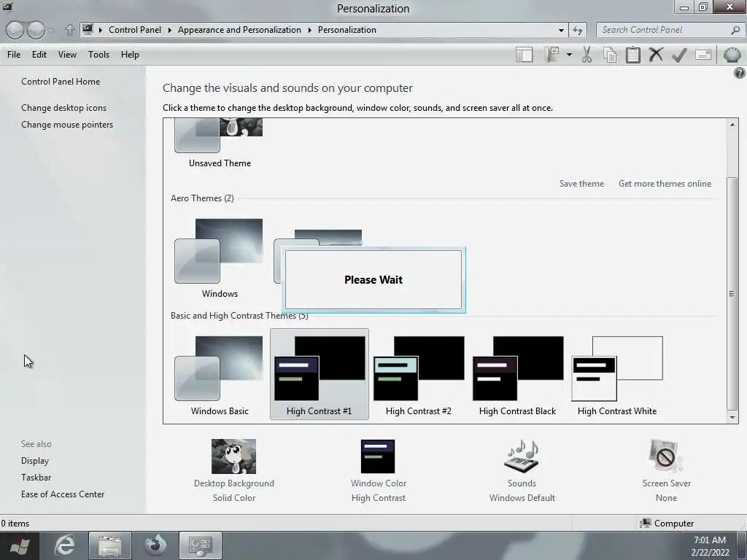747x560 pixels.
Task: Click Save theme link
Action: (581, 183)
